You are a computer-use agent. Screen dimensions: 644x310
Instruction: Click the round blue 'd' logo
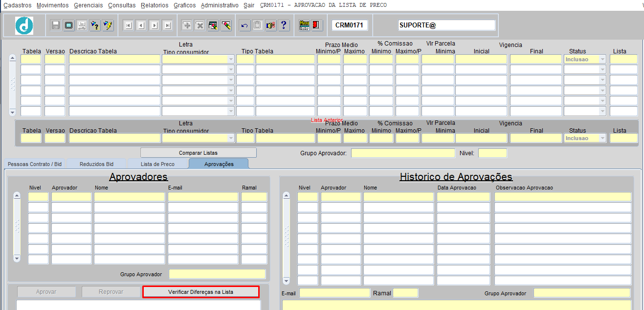24,25
